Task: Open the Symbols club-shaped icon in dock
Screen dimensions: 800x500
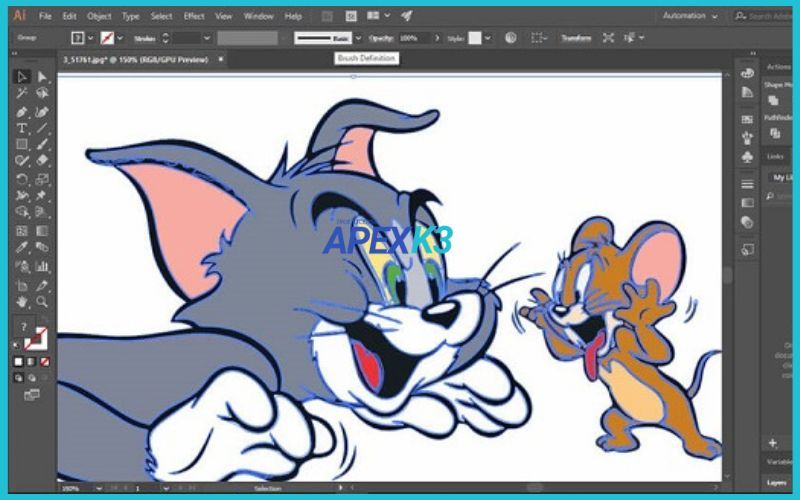Action: pos(747,157)
